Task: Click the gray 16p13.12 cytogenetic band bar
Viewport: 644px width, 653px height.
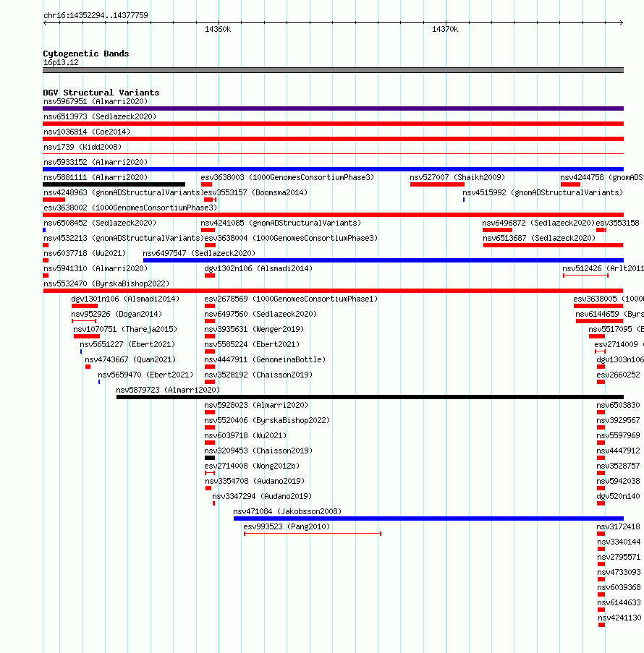Action: point(333,70)
